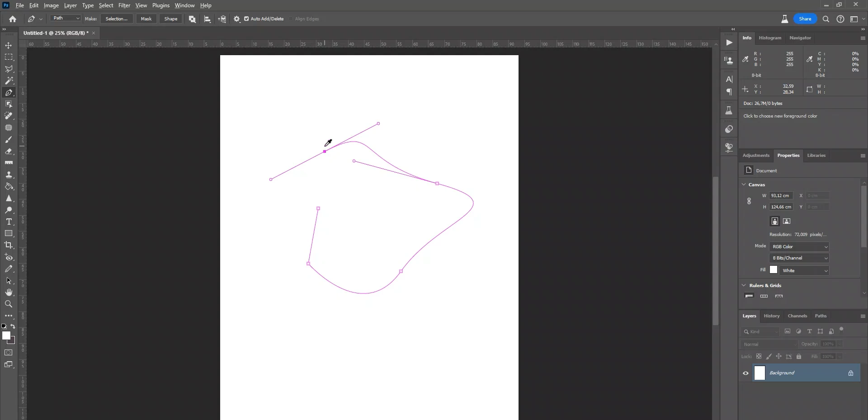
Task: Toggle Quick Mask mode
Action: point(9,353)
